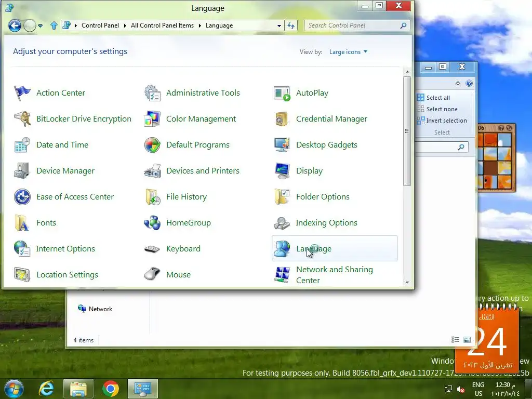
Task: Open the recent locations arrow beside Back
Action: (41, 26)
